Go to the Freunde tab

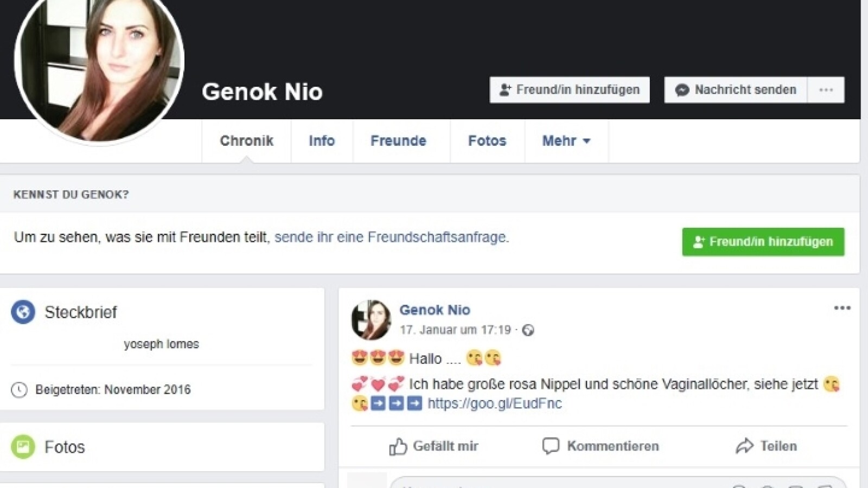pos(398,141)
